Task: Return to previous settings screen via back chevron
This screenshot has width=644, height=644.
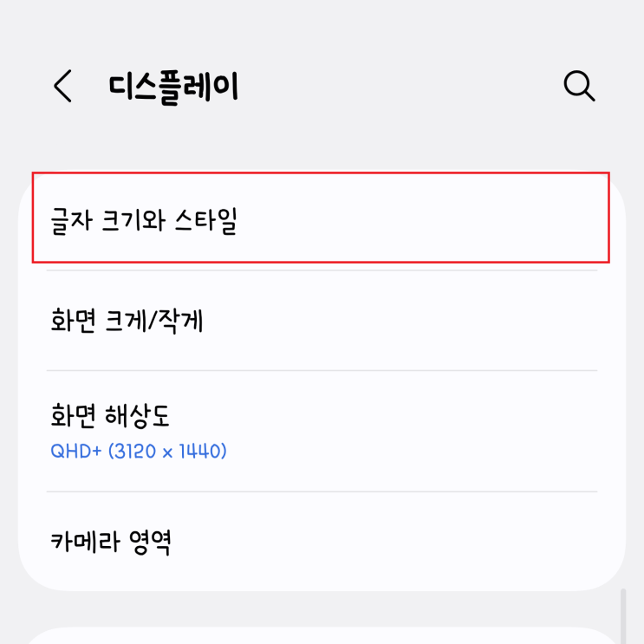Action: [62, 86]
